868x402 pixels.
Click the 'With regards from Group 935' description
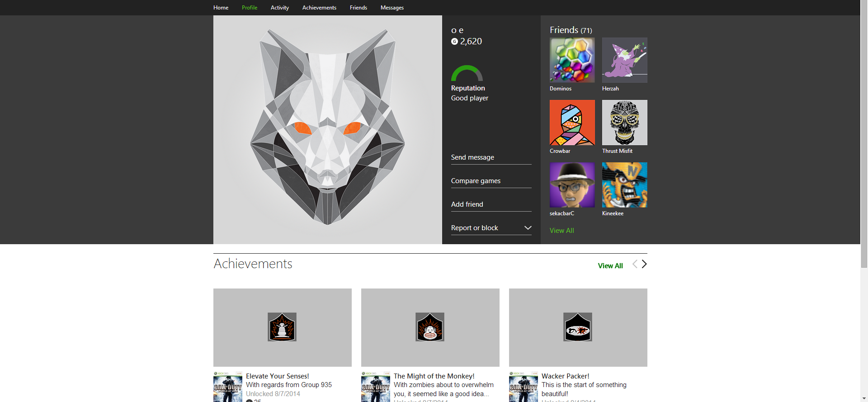click(x=289, y=385)
